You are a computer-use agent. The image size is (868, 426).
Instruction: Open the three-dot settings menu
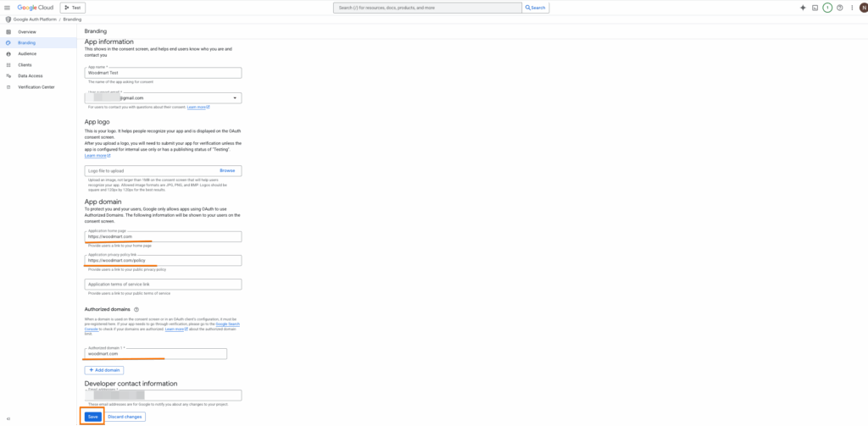click(x=852, y=8)
